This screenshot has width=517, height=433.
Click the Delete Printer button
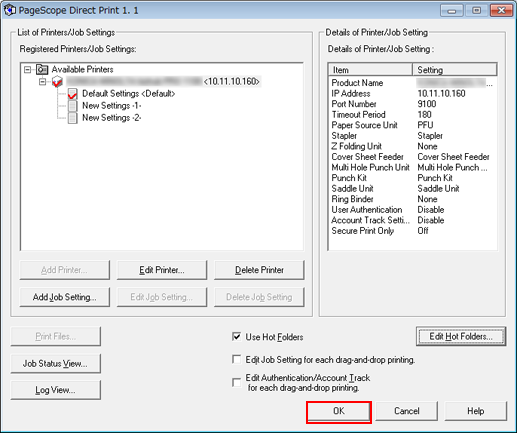259,270
